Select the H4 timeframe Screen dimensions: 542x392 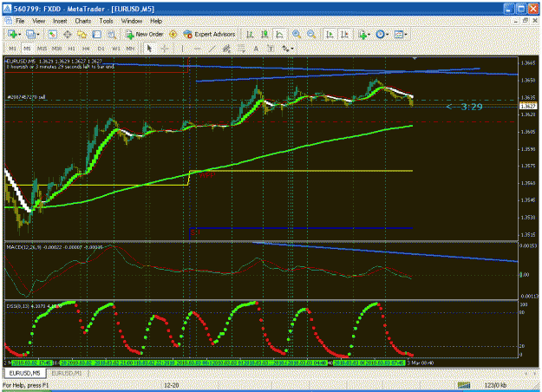[86, 49]
